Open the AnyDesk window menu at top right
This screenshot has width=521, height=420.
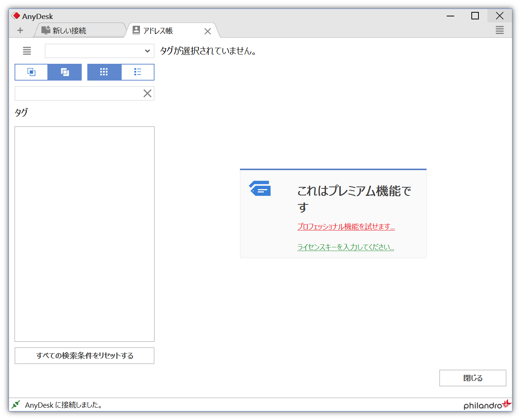(500, 30)
